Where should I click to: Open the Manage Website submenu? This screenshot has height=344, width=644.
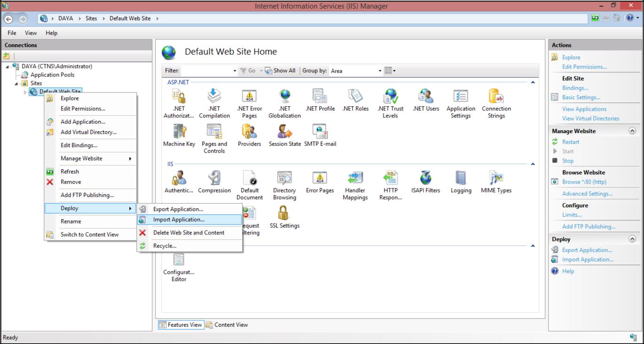(x=90, y=158)
